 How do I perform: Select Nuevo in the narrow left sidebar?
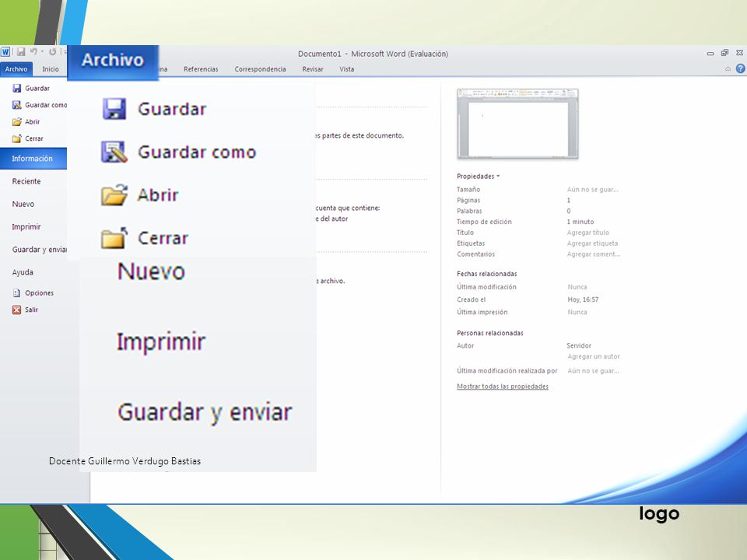point(23,204)
